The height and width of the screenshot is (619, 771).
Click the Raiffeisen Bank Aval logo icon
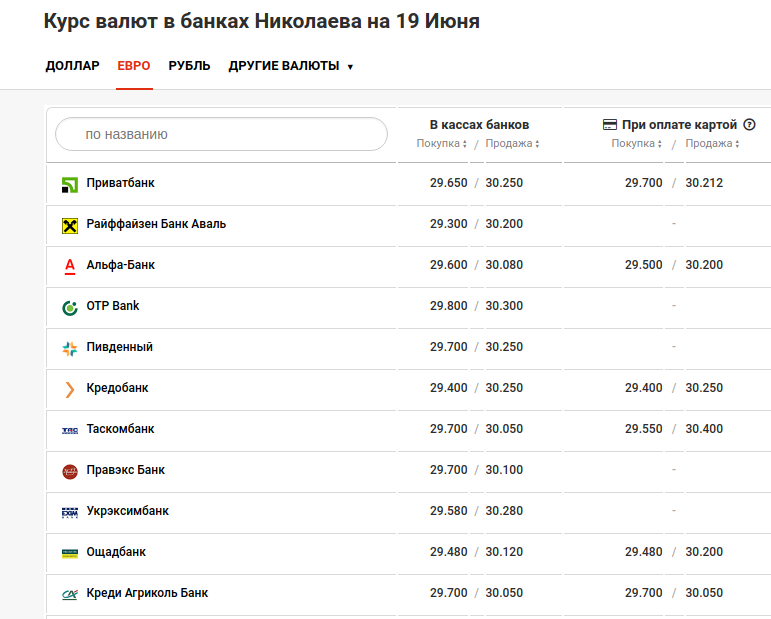click(70, 226)
